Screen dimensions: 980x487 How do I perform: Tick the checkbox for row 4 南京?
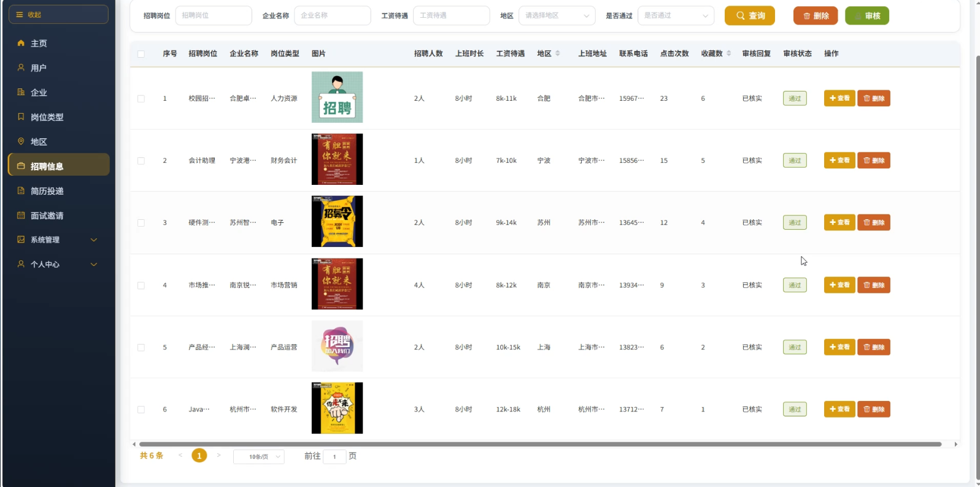click(141, 286)
